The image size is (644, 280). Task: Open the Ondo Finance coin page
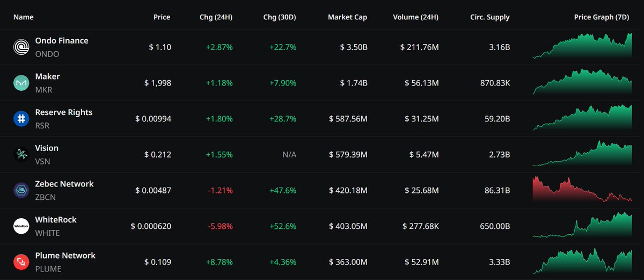[62, 40]
